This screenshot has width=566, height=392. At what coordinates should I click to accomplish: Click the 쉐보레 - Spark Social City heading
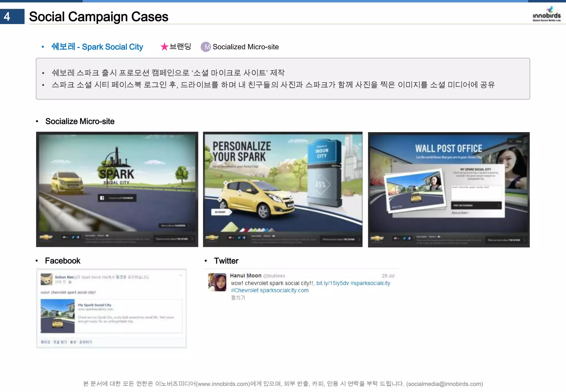click(x=97, y=47)
